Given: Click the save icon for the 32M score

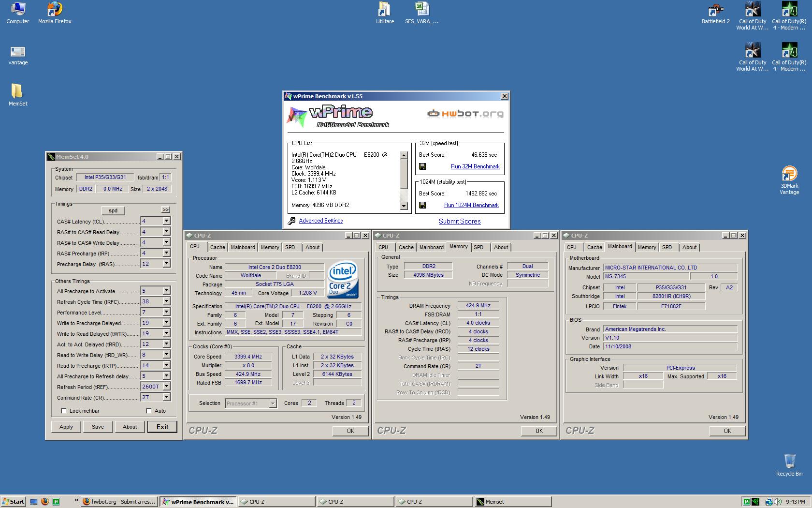Looking at the screenshot, I should tap(422, 166).
